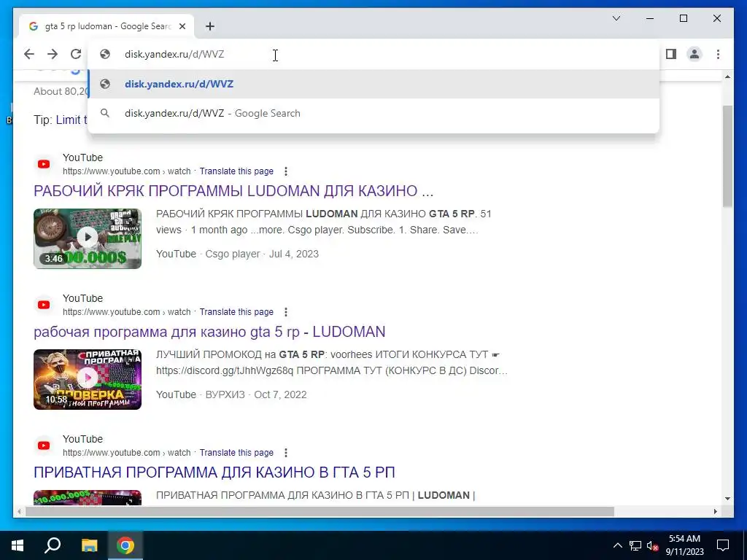The image size is (747, 560).
Task: Open the notification center
Action: 723,545
